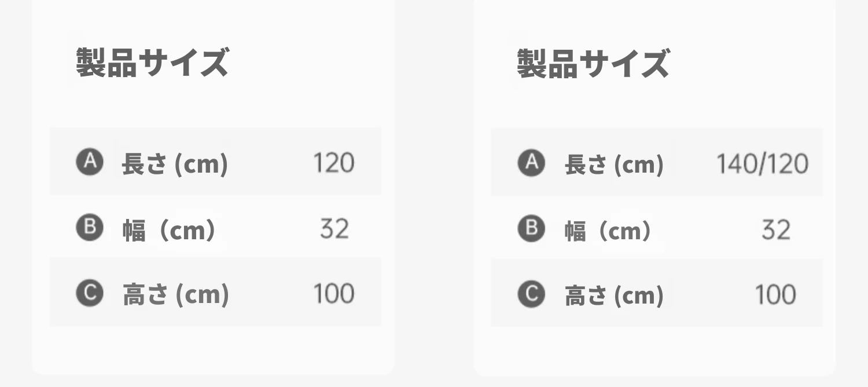Click the 長さ (cm) label in right card
The height and width of the screenshot is (387, 868).
[614, 165]
